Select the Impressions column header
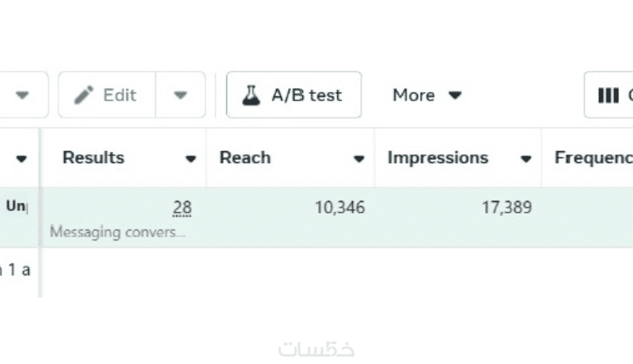The width and height of the screenshot is (633, 364). tap(438, 157)
